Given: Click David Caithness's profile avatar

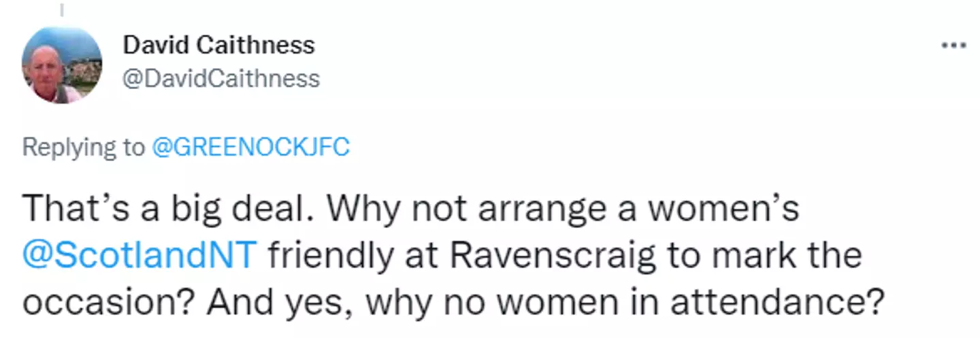Looking at the screenshot, I should [x=62, y=65].
